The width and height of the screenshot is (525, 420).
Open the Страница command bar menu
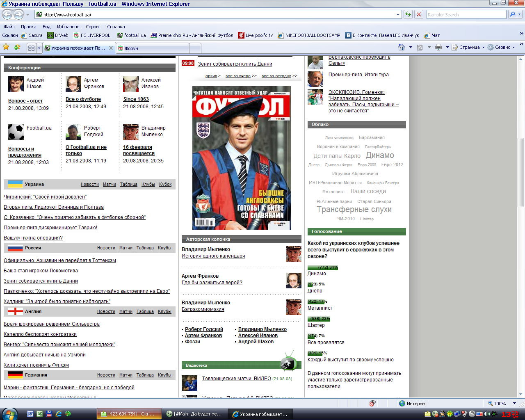point(468,47)
